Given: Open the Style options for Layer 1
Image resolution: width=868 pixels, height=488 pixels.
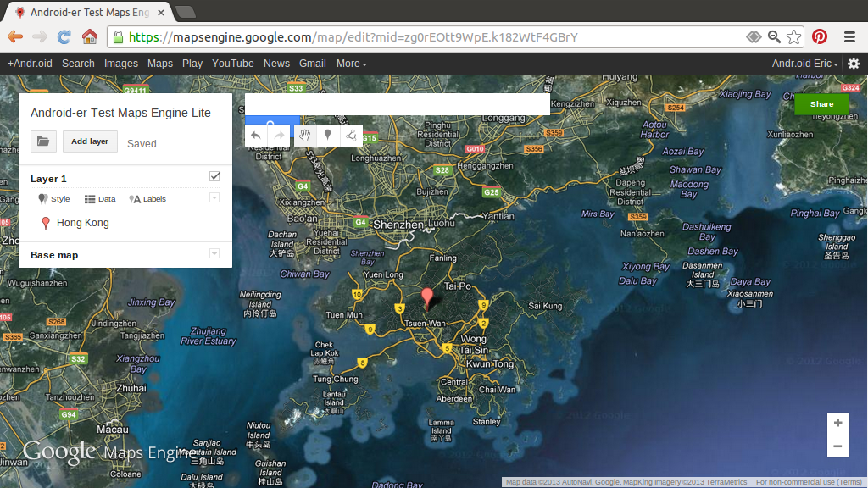Looking at the screenshot, I should [53, 198].
